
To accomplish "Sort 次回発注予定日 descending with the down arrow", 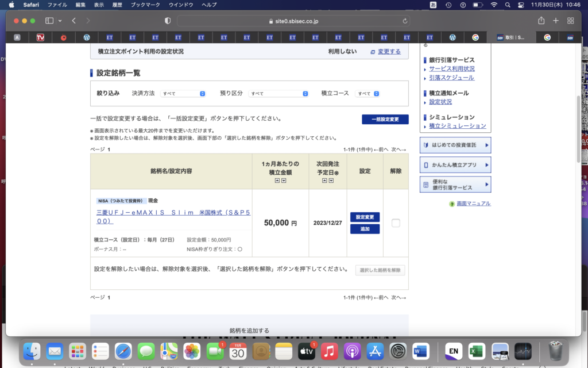I will tap(331, 181).
